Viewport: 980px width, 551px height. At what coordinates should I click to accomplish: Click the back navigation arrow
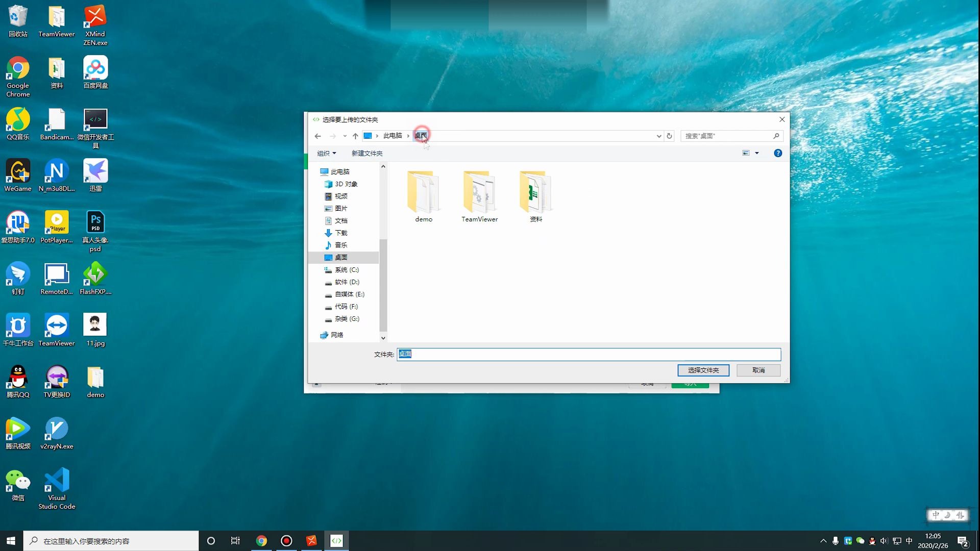(x=317, y=136)
